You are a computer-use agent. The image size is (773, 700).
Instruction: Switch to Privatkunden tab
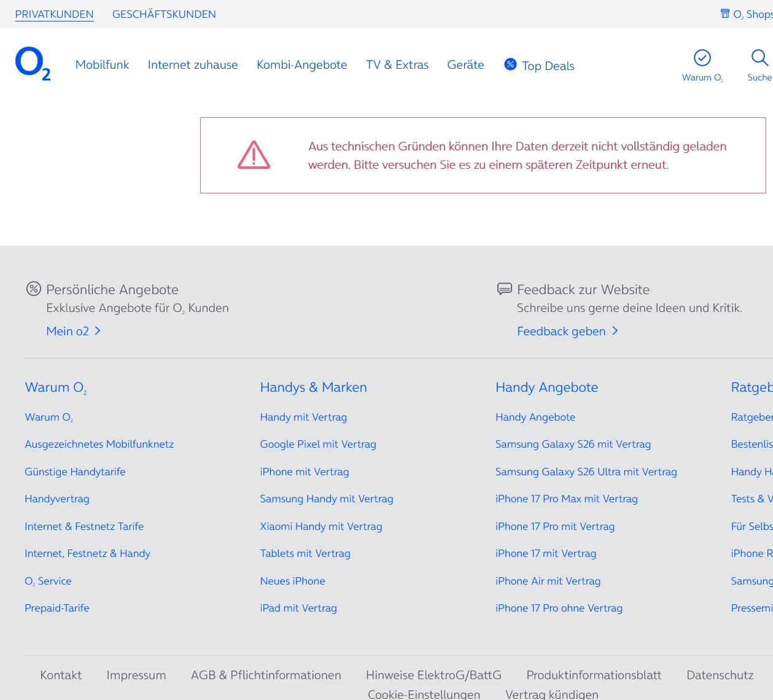click(55, 14)
